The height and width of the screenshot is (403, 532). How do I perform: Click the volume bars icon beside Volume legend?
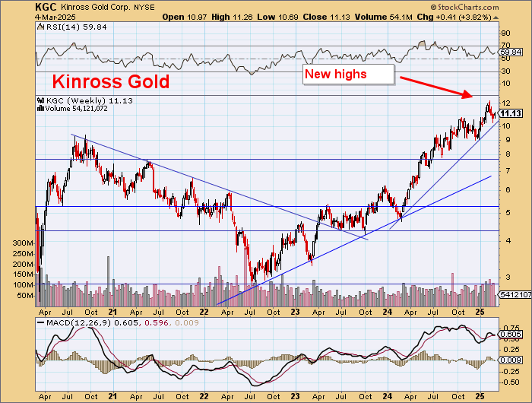point(40,109)
